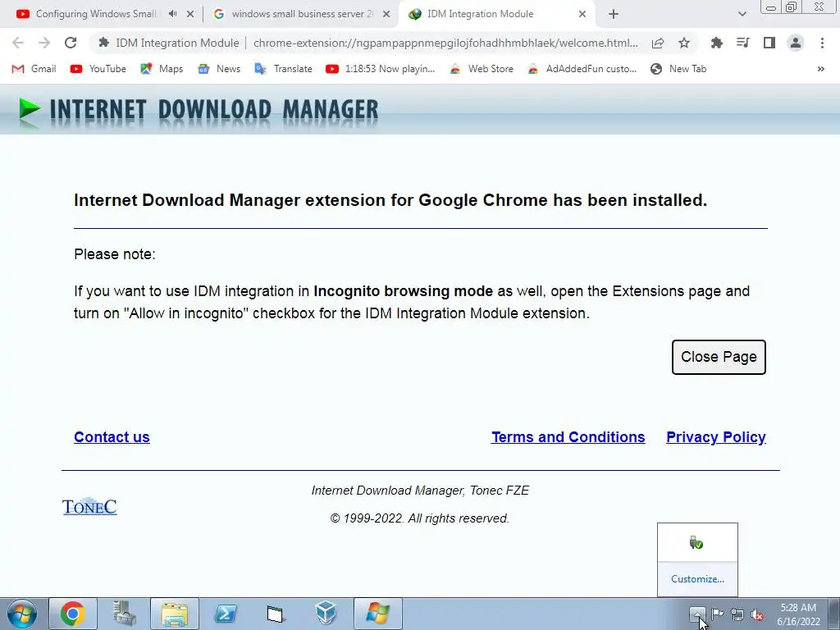Toggle the Chrome side panel
Image resolution: width=840 pixels, height=630 pixels.
pos(769,43)
